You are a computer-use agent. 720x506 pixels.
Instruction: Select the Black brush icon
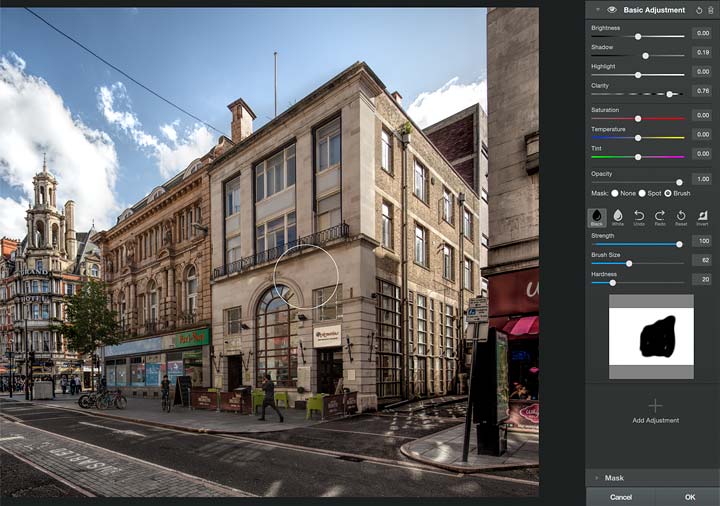(x=596, y=217)
